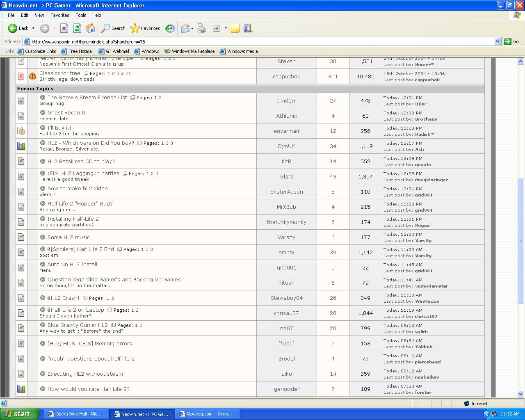Open the Back button history dropdown arrow
Image resolution: width=525 pixels, height=420 pixels.
(34, 28)
